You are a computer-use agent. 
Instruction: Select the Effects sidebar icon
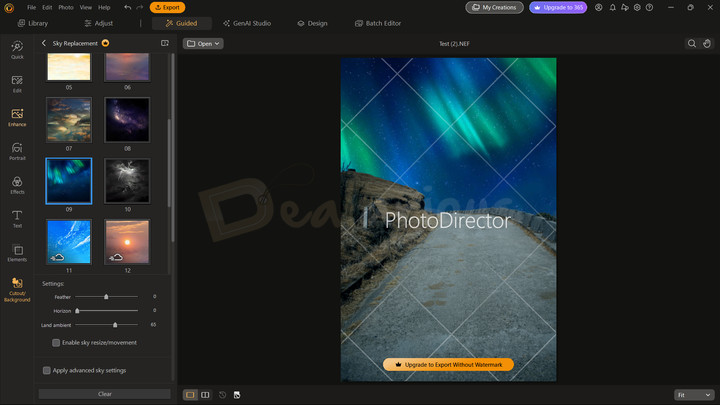[x=17, y=185]
